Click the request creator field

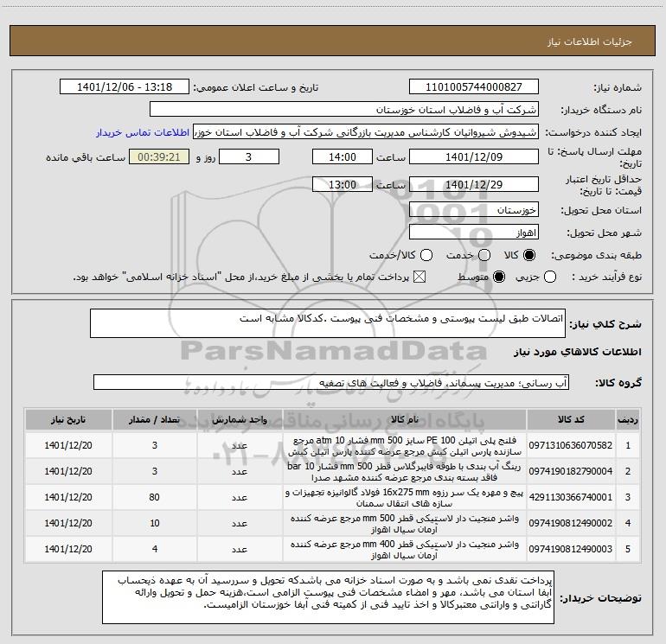(x=366, y=132)
